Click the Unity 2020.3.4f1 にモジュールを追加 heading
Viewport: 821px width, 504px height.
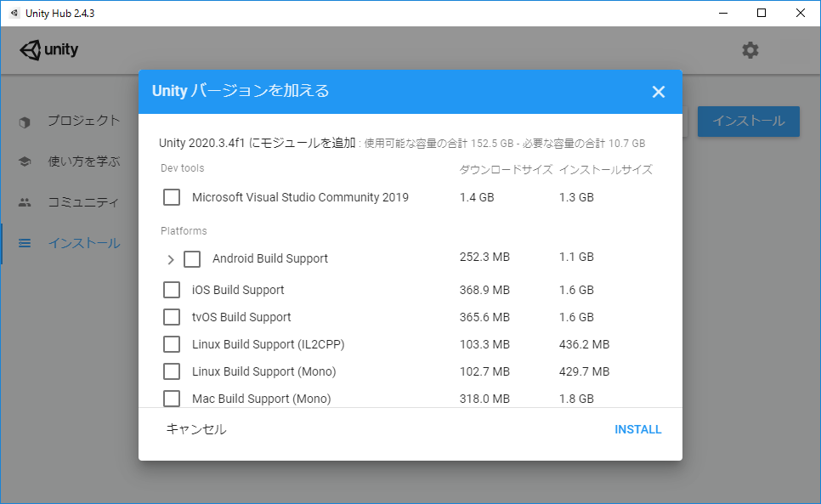257,143
